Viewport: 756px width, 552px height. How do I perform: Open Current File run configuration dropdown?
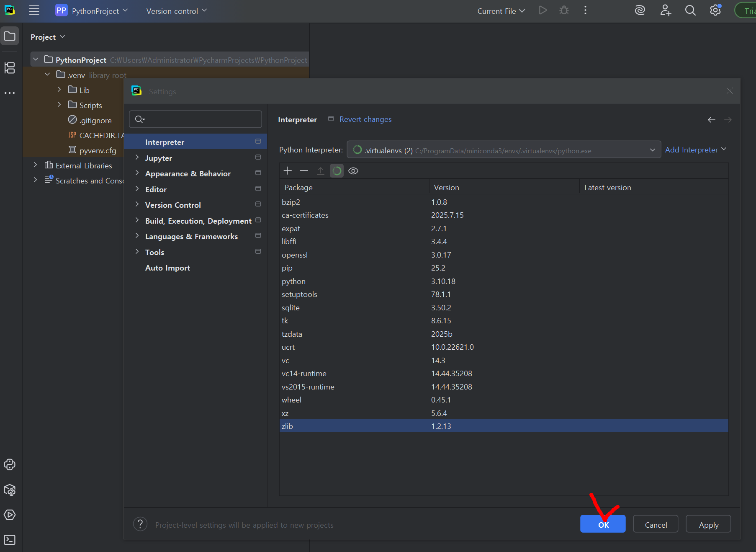(501, 11)
